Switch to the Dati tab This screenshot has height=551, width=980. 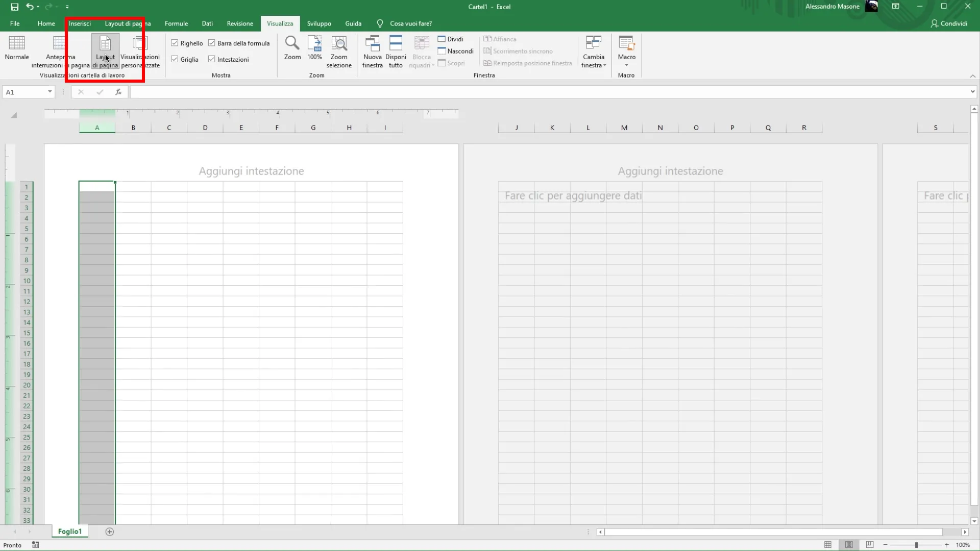coord(207,23)
